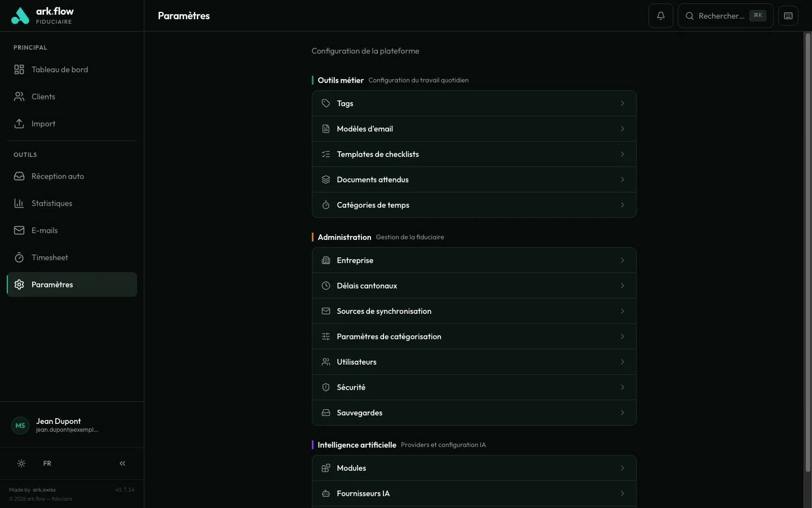Click the Timesheet stopwatch icon
The width and height of the screenshot is (812, 508).
coord(19,257)
